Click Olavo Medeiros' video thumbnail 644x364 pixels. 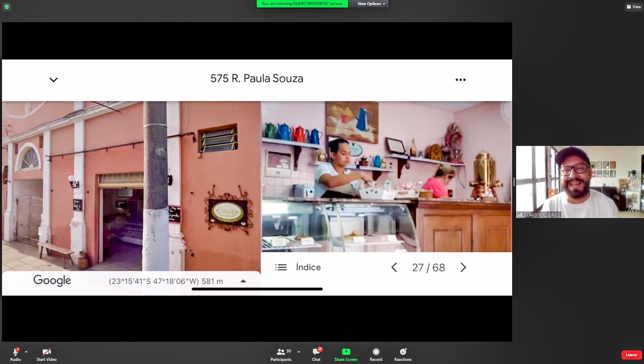[x=580, y=182]
